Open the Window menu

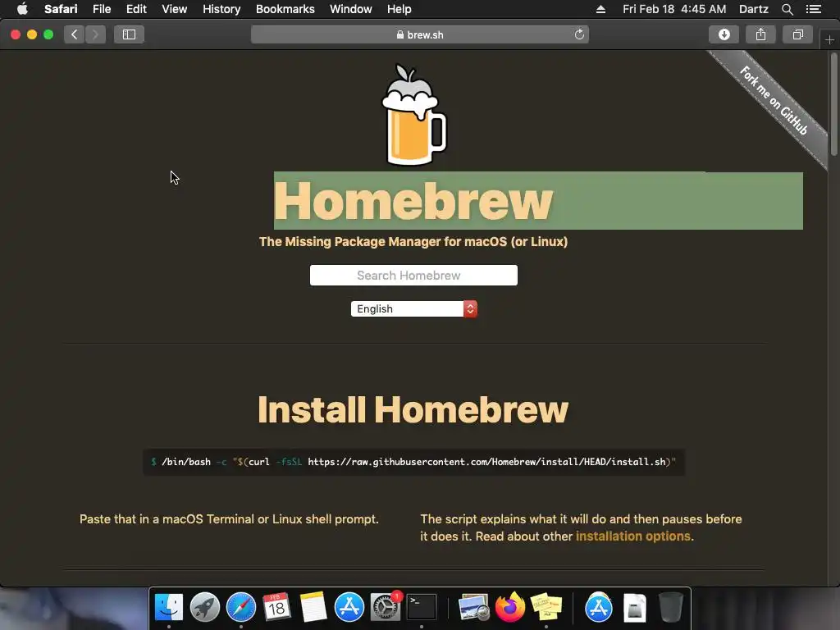pyautogui.click(x=351, y=9)
